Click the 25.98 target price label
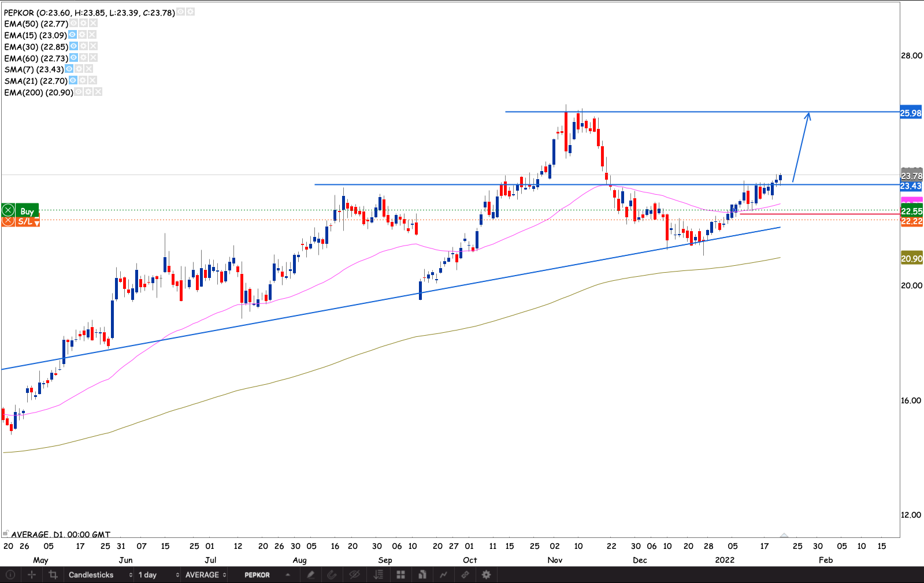Viewport: 924px width, 583px height. [911, 113]
